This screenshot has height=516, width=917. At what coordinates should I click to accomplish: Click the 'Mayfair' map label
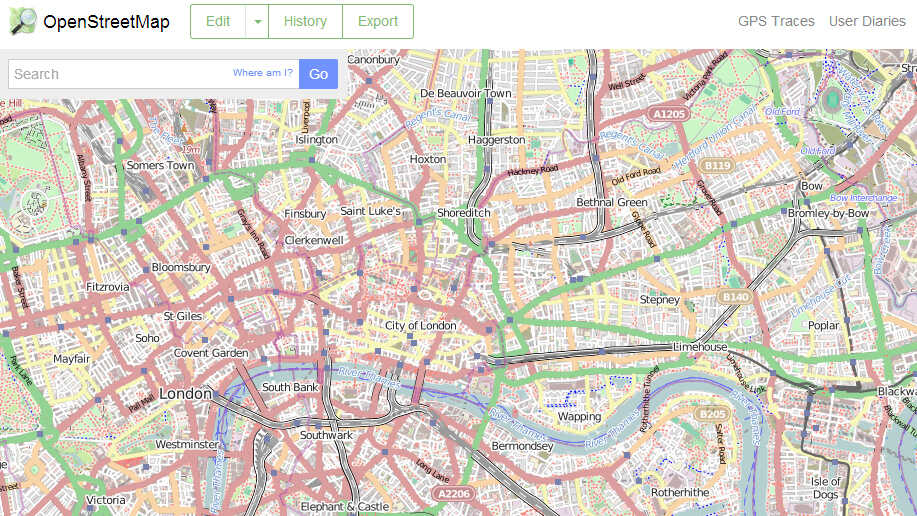pyautogui.click(x=71, y=359)
